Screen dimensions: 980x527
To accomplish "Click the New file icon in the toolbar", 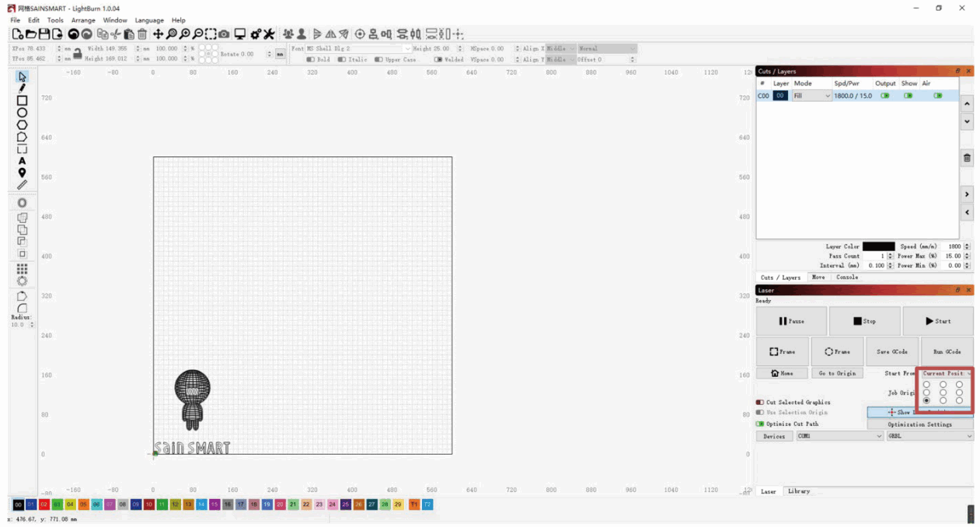I will (17, 34).
